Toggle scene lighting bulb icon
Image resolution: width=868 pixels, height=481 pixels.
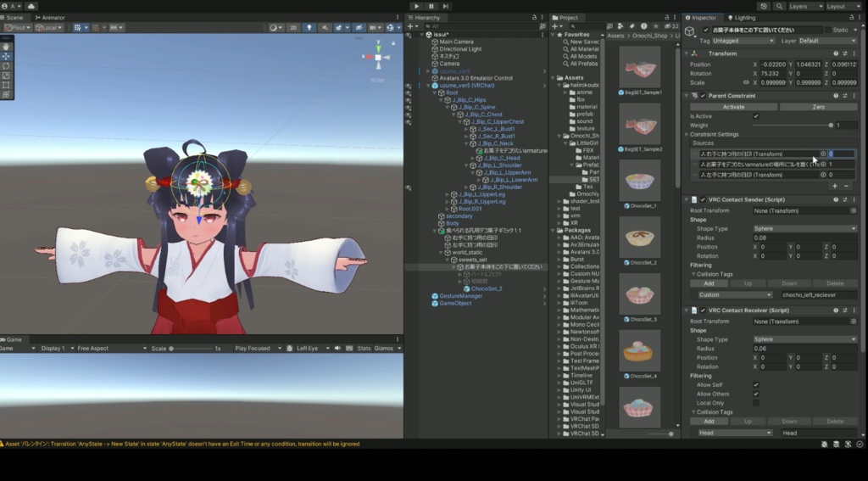tap(309, 28)
